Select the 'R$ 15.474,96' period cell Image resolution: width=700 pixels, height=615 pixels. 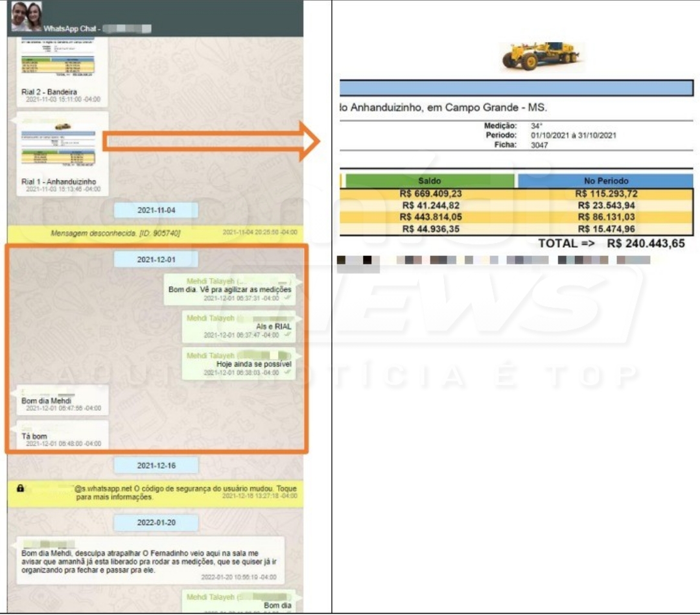click(606, 229)
